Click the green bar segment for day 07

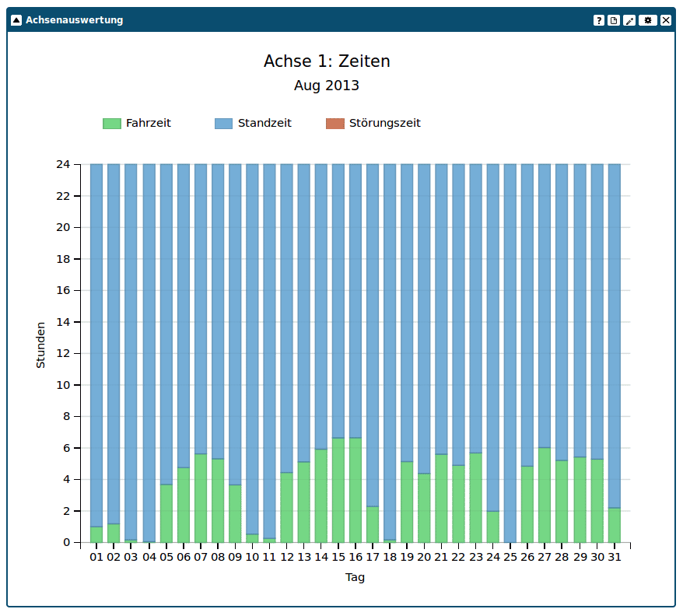pos(201,498)
